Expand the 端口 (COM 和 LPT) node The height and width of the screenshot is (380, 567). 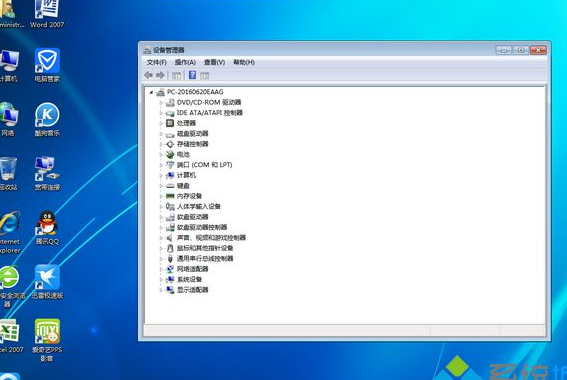pos(161,165)
